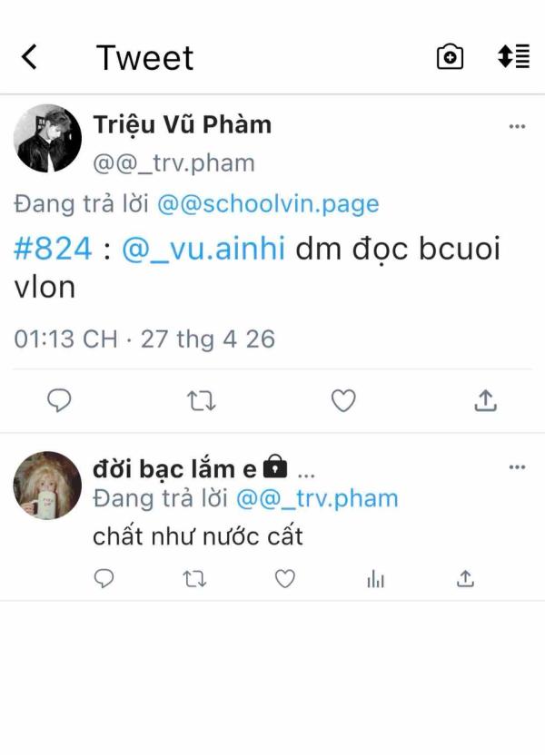Image resolution: width=545 pixels, height=756 pixels.
Task: Share the 'chất như nước cất' reply
Action: [465, 578]
